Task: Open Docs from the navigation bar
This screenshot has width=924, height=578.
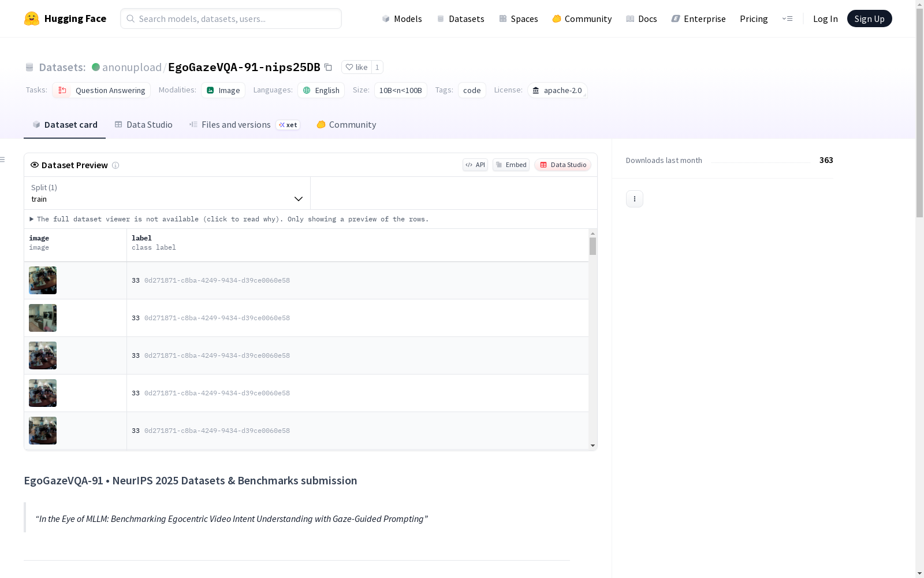Action: pyautogui.click(x=642, y=18)
